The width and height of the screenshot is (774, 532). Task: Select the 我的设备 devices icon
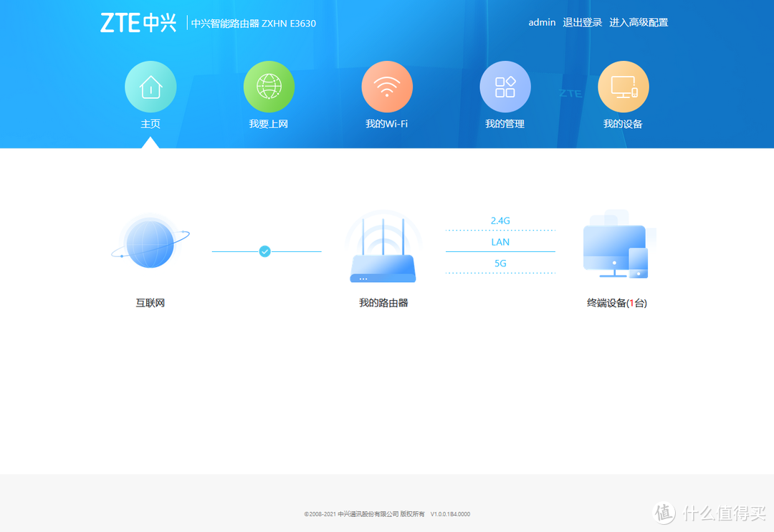(x=623, y=85)
